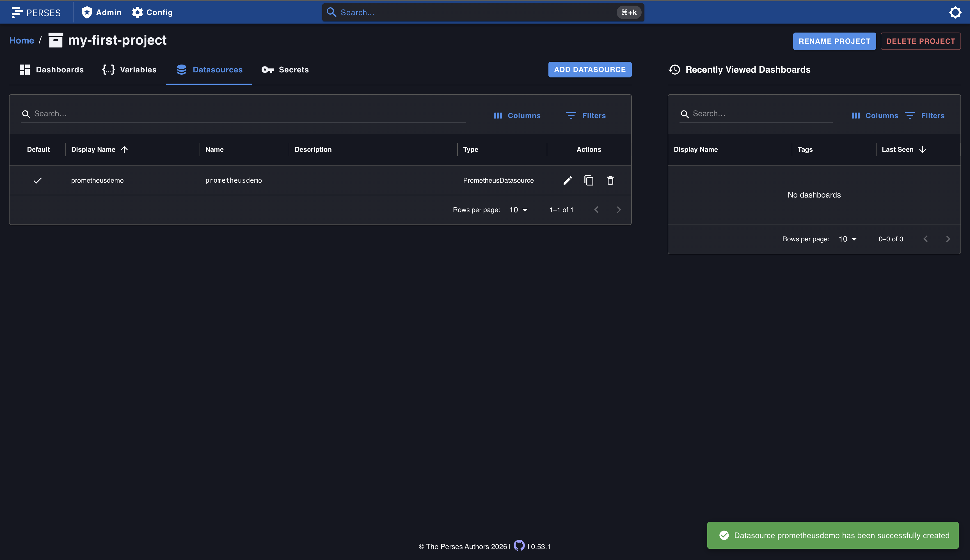The height and width of the screenshot is (560, 970).
Task: Toggle the light/dark theme icon
Action: point(955,12)
